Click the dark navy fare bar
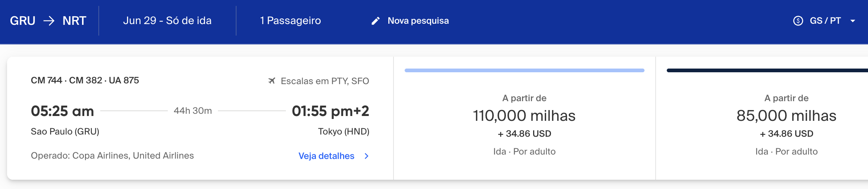Viewport: 868px width, 189px height. [x=767, y=70]
